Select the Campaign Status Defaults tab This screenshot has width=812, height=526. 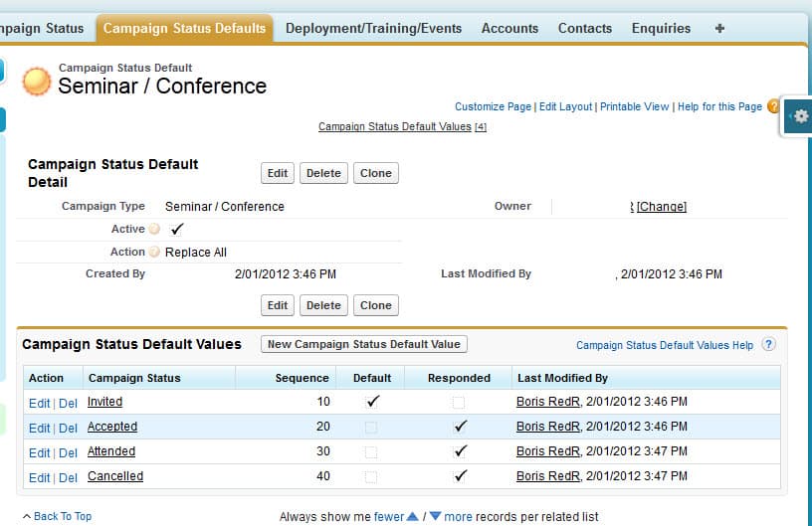point(184,29)
